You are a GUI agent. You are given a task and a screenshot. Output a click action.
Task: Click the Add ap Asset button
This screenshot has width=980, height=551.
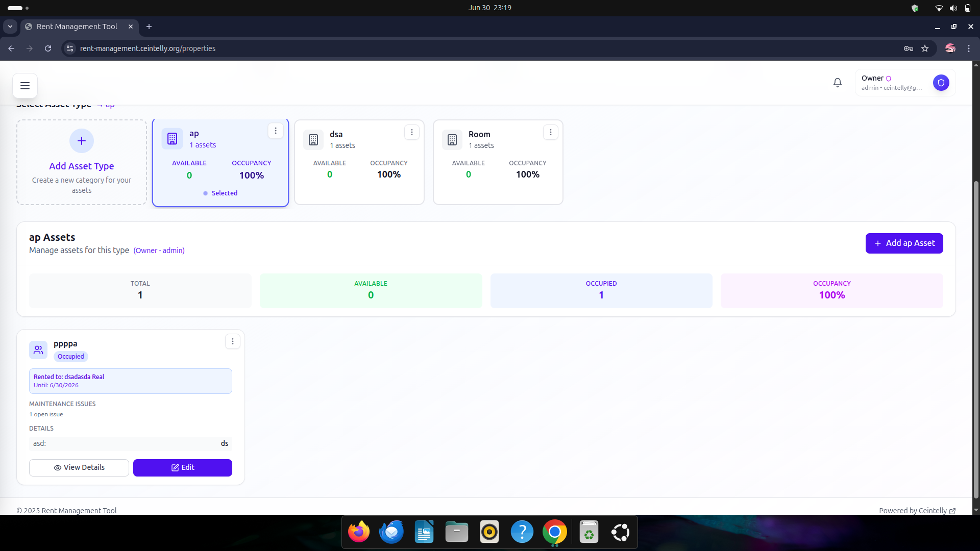(904, 243)
